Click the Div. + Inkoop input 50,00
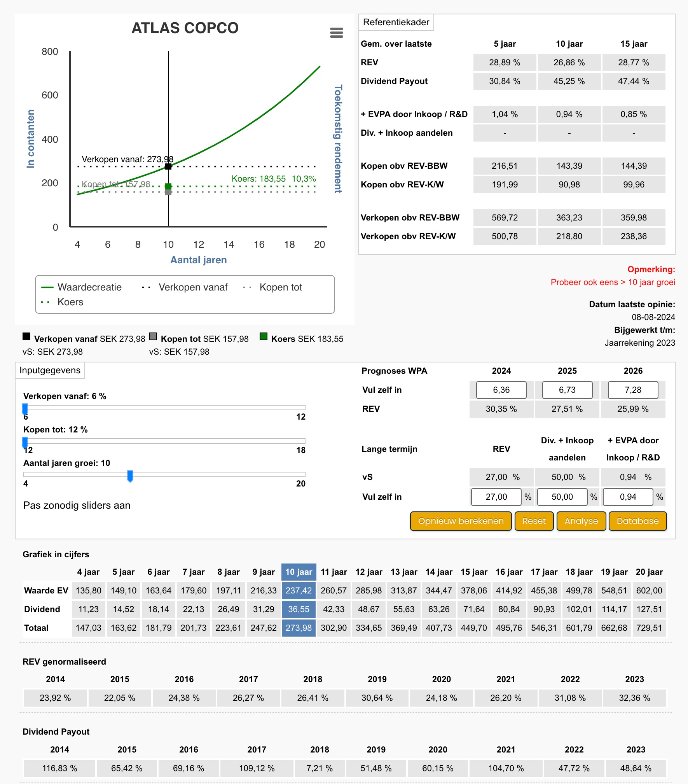The width and height of the screenshot is (688, 784). [x=562, y=497]
